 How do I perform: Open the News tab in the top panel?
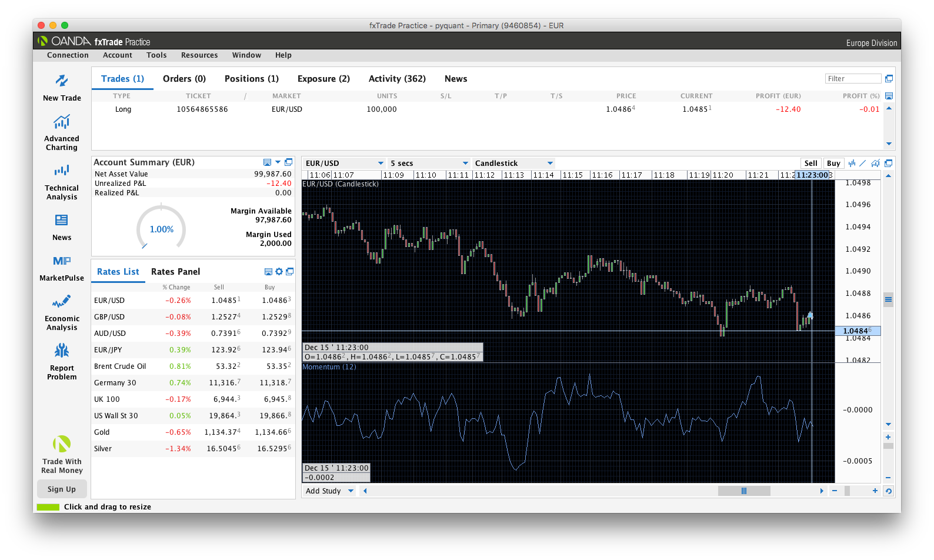pyautogui.click(x=456, y=79)
